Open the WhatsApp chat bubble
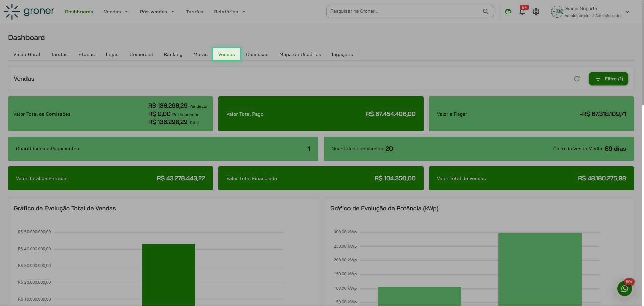This screenshot has height=306, width=644. (625, 289)
